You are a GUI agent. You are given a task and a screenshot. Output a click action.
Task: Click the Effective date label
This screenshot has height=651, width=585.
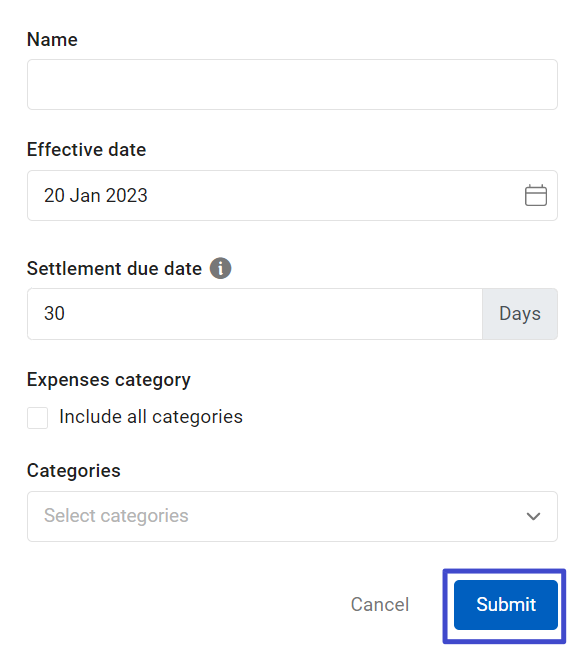(x=86, y=149)
